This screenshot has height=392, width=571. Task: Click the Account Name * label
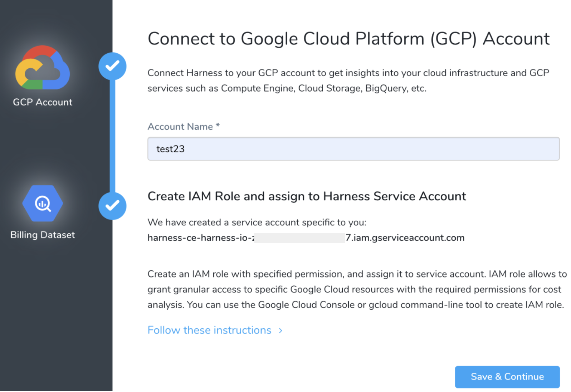(x=184, y=127)
